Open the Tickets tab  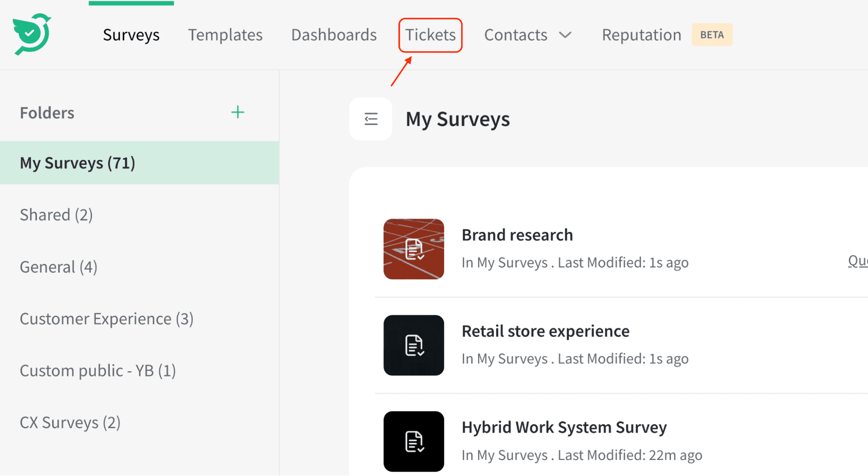point(430,35)
